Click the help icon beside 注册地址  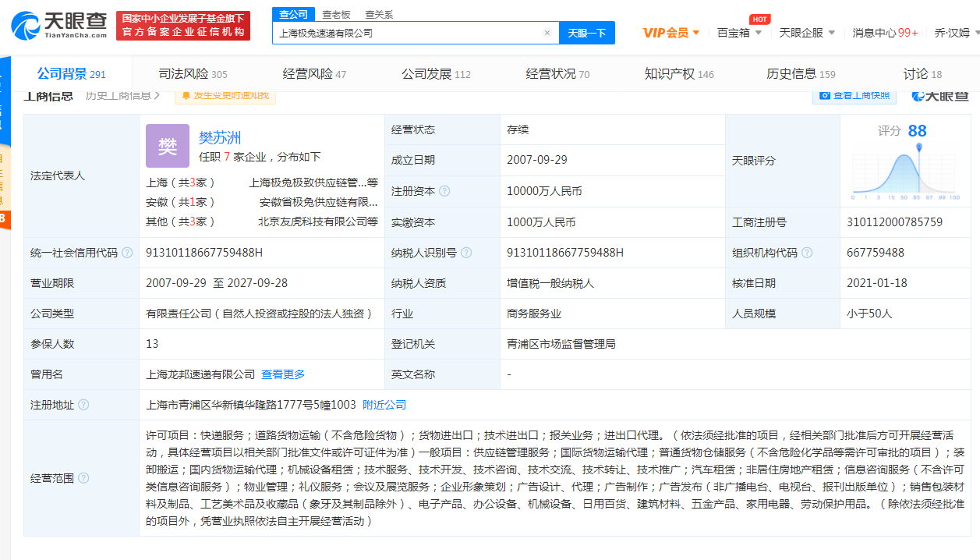pos(83,405)
